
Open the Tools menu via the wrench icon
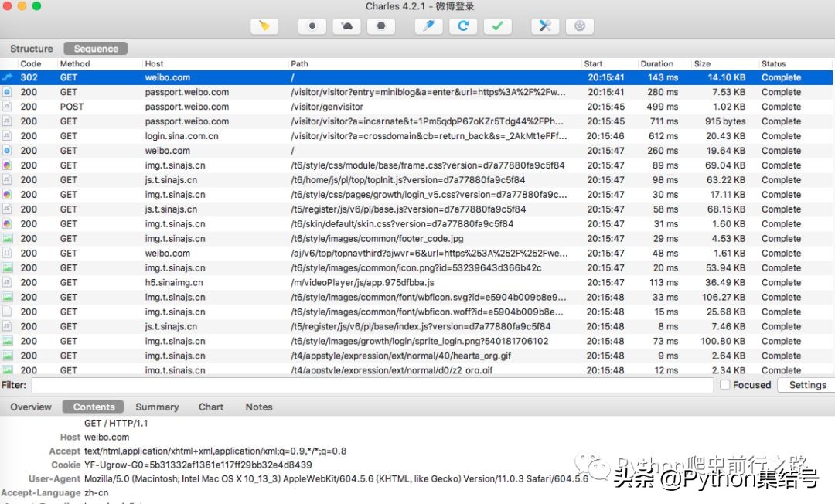[x=544, y=26]
